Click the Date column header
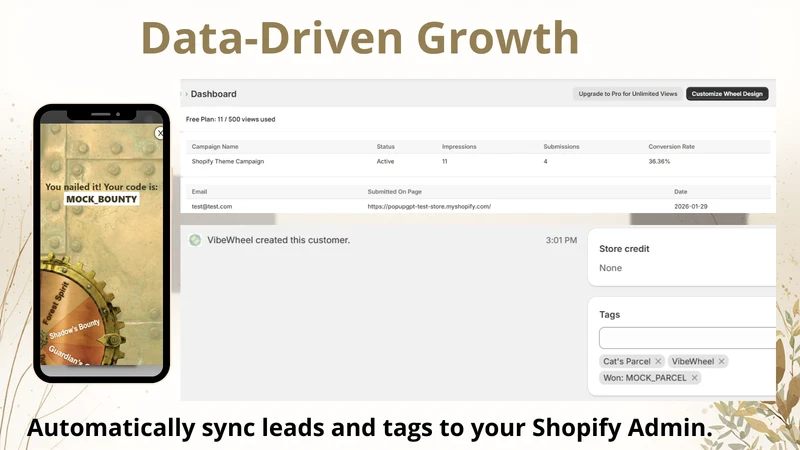 (681, 192)
